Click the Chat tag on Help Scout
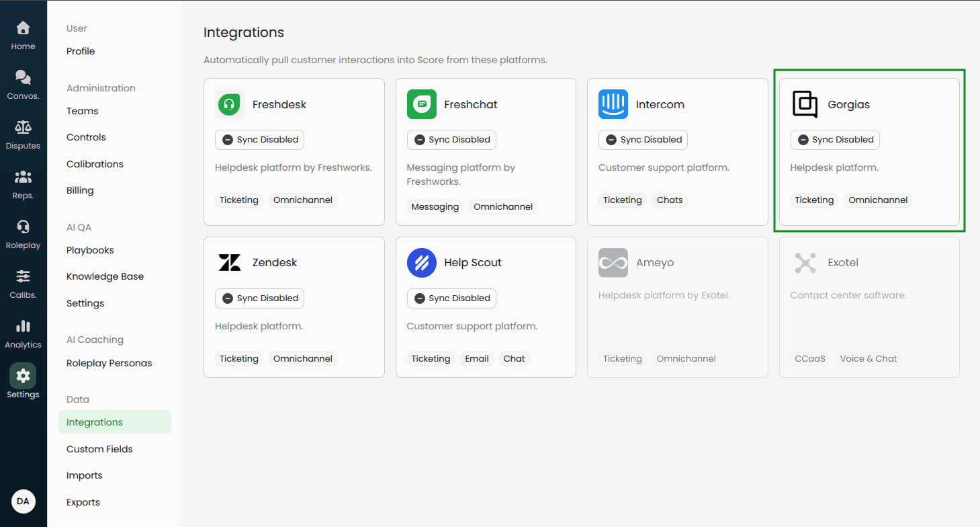Screen dimensions: 980x527 [515, 359]
